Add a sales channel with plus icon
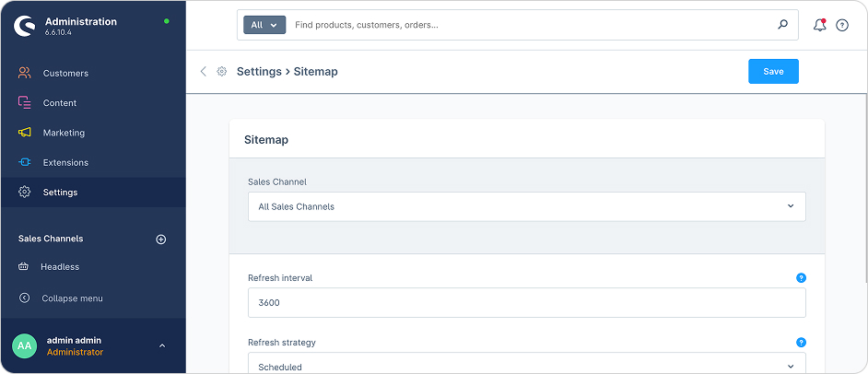Image resolution: width=868 pixels, height=374 pixels. click(x=161, y=240)
